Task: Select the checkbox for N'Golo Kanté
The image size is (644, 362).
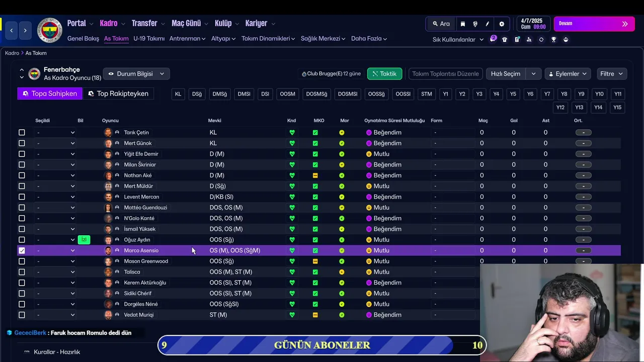Action: (x=22, y=218)
